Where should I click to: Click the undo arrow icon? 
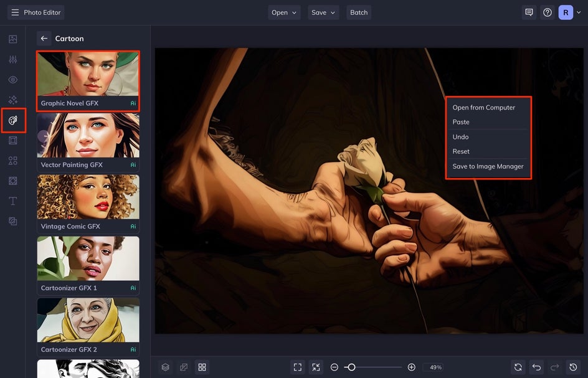pos(536,367)
